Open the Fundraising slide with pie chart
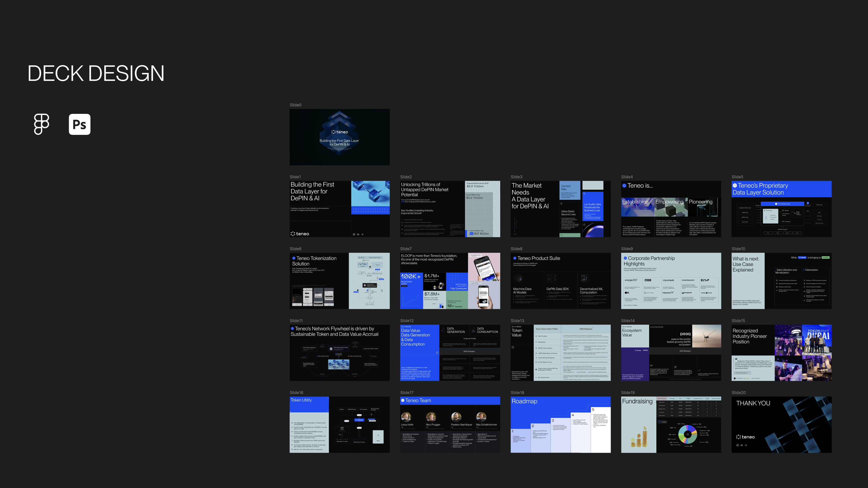 click(x=671, y=424)
